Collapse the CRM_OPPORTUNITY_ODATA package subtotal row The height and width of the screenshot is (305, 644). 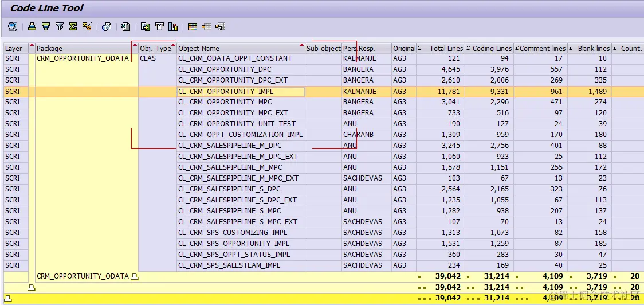(x=134, y=277)
